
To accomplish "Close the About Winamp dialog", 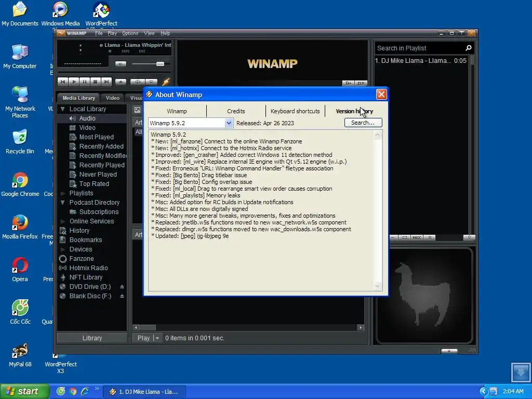I will pos(381,95).
